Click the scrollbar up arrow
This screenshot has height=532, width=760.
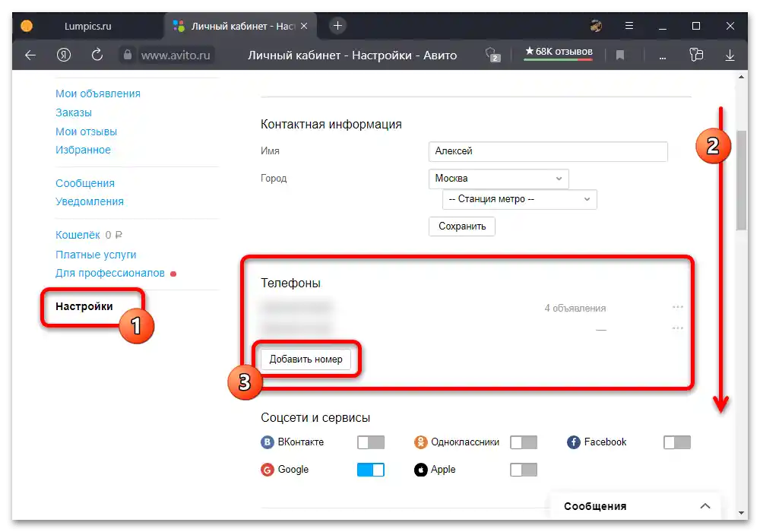(741, 77)
